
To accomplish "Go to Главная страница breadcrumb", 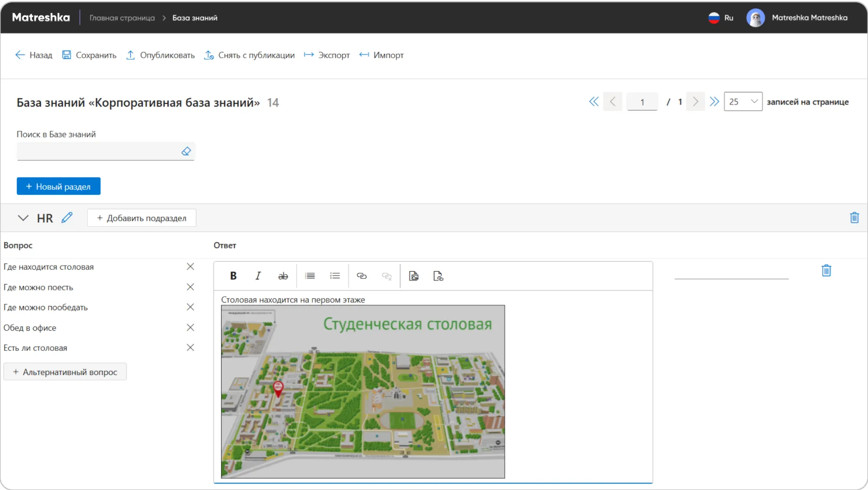I will click(122, 18).
